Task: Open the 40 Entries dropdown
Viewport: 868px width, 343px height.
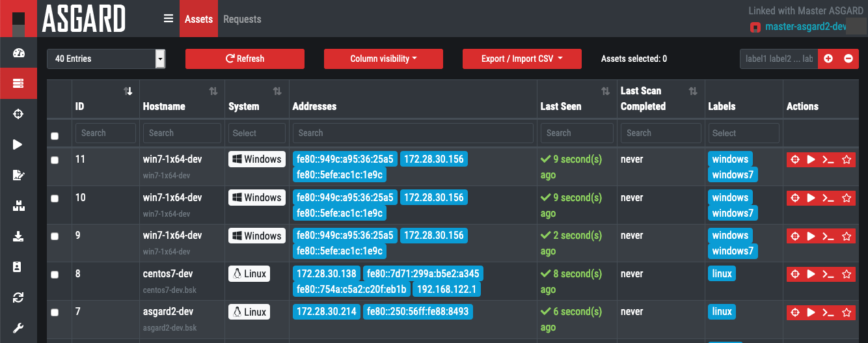Action: coord(106,59)
